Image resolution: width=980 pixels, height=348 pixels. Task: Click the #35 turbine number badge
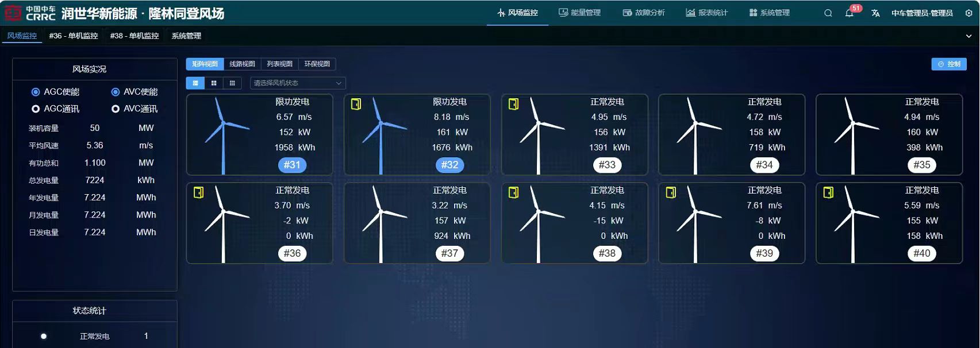click(922, 165)
